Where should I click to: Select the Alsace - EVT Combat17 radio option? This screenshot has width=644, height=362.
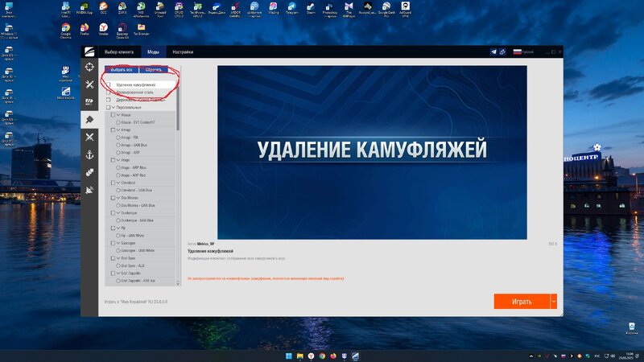118,122
